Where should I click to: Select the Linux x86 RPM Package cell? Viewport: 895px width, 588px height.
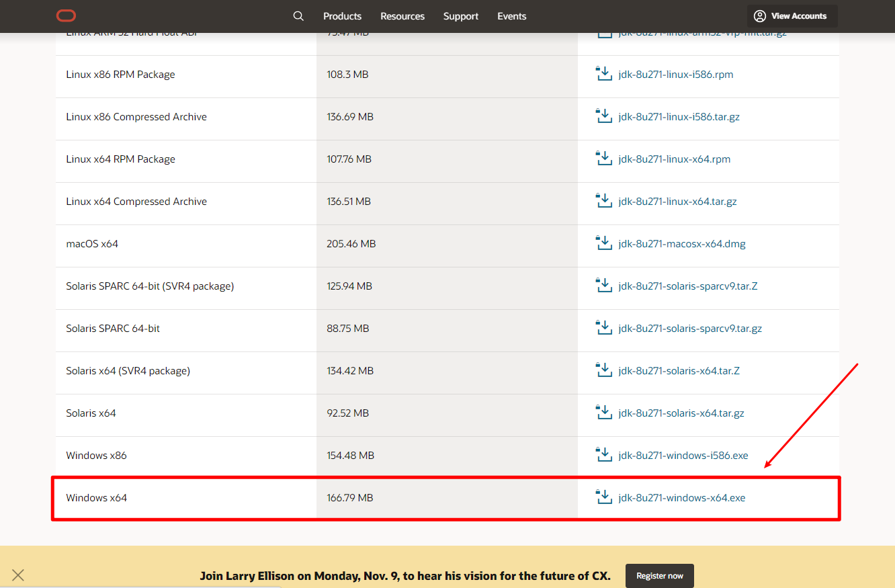pos(186,77)
